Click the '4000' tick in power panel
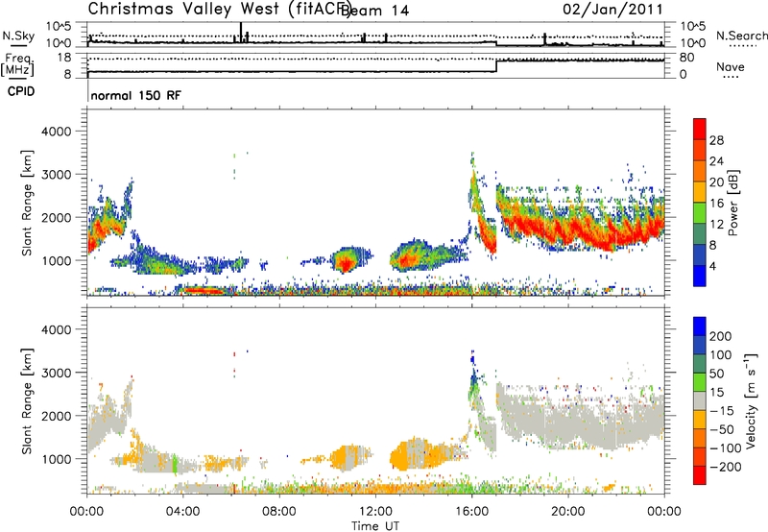 coord(56,132)
